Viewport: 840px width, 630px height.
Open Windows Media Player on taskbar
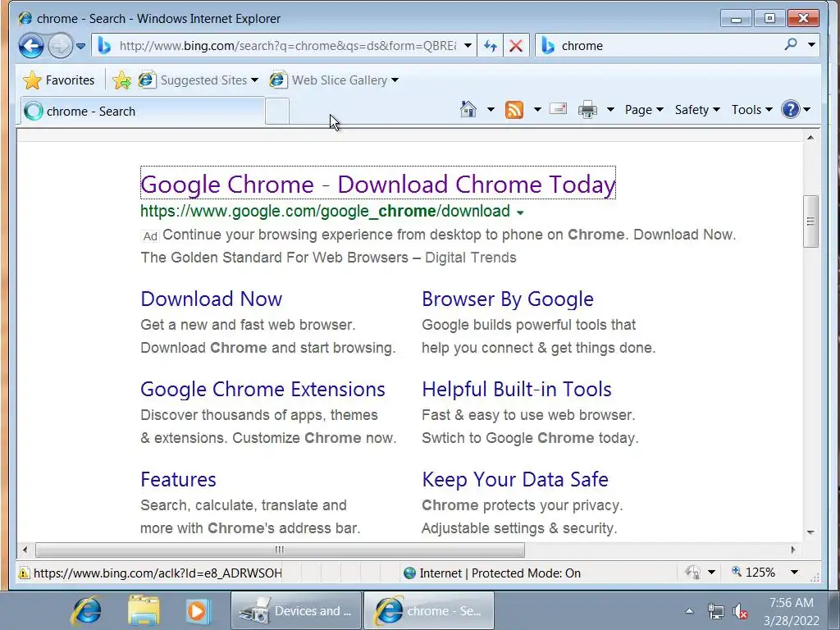[197, 610]
